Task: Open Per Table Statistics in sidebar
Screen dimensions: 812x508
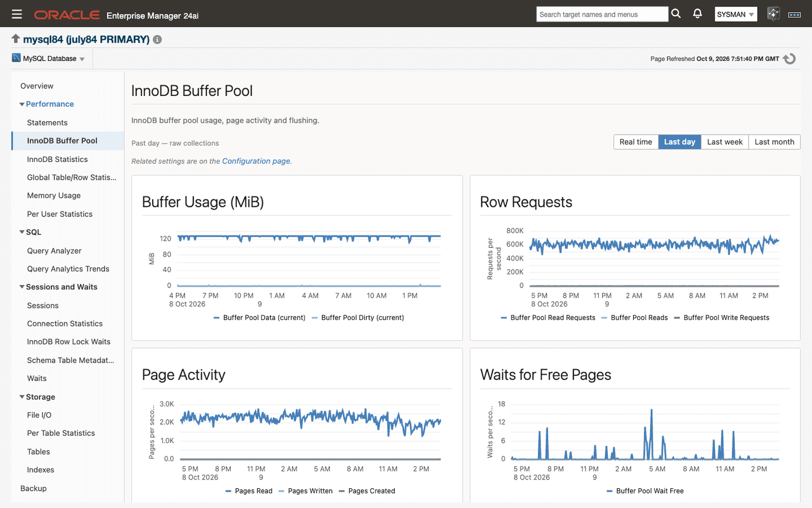Action: click(61, 433)
